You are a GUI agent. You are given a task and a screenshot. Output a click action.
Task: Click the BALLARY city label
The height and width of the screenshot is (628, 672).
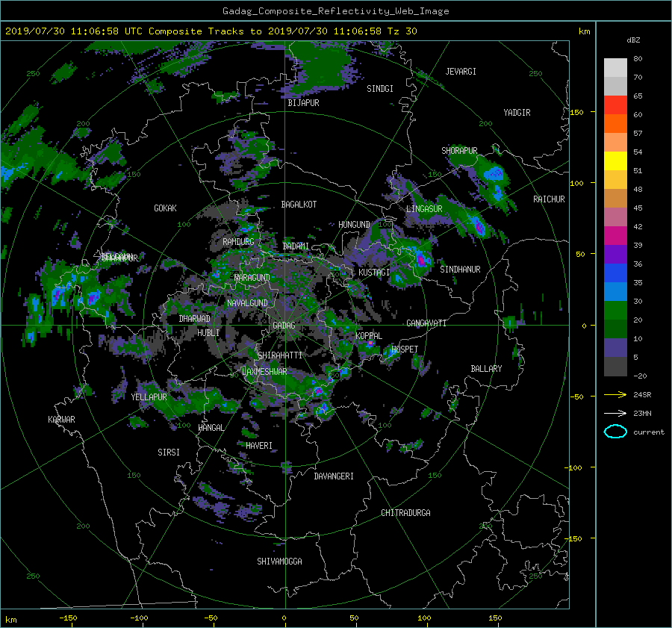click(486, 369)
